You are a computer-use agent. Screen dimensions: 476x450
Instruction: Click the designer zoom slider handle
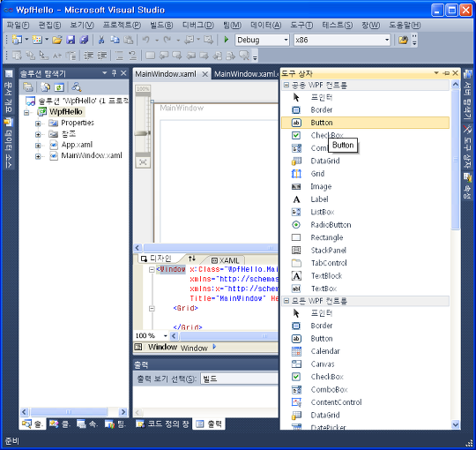pyautogui.click(x=142, y=133)
